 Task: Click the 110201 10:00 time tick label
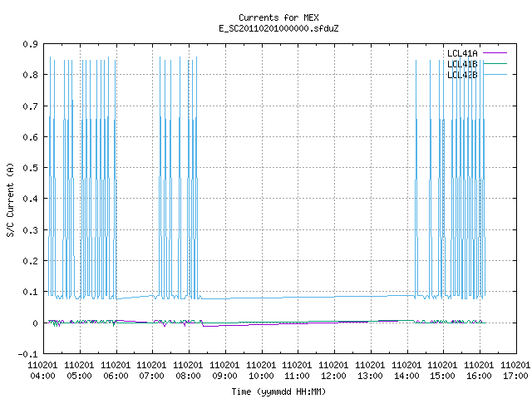click(261, 371)
